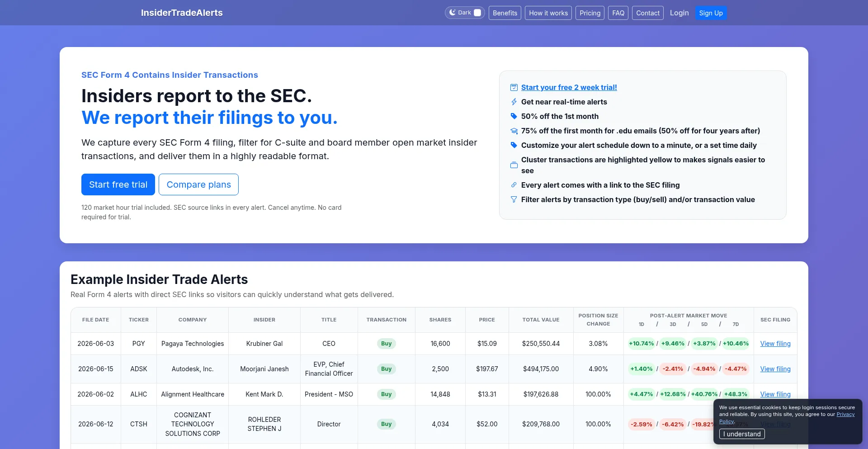Open the Contact nav item
This screenshot has width=868, height=449.
click(x=648, y=13)
